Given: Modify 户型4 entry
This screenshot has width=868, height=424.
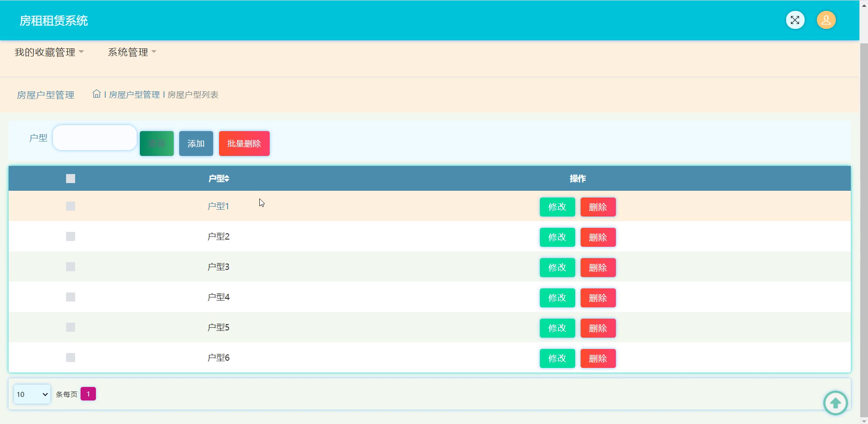Looking at the screenshot, I should tap(557, 298).
